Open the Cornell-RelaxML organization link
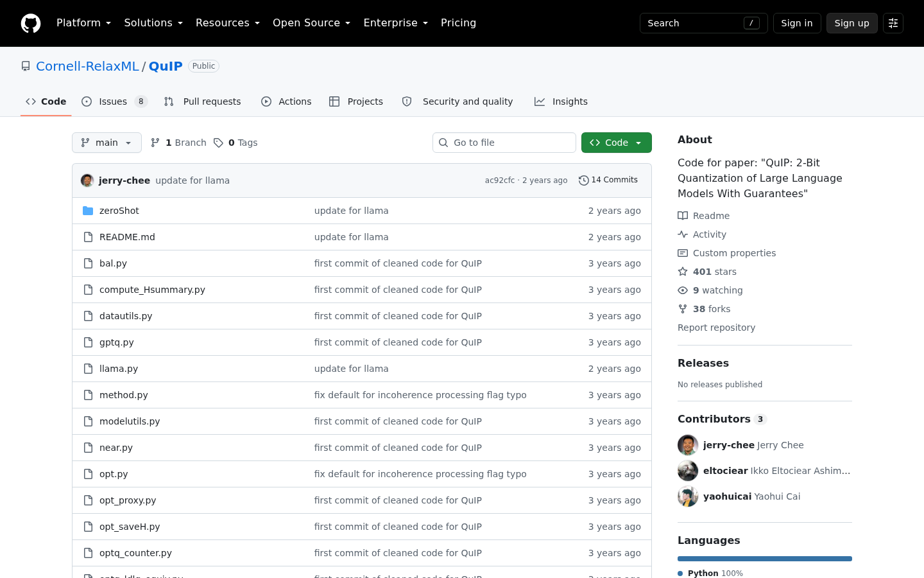This screenshot has width=924, height=578. [x=87, y=66]
